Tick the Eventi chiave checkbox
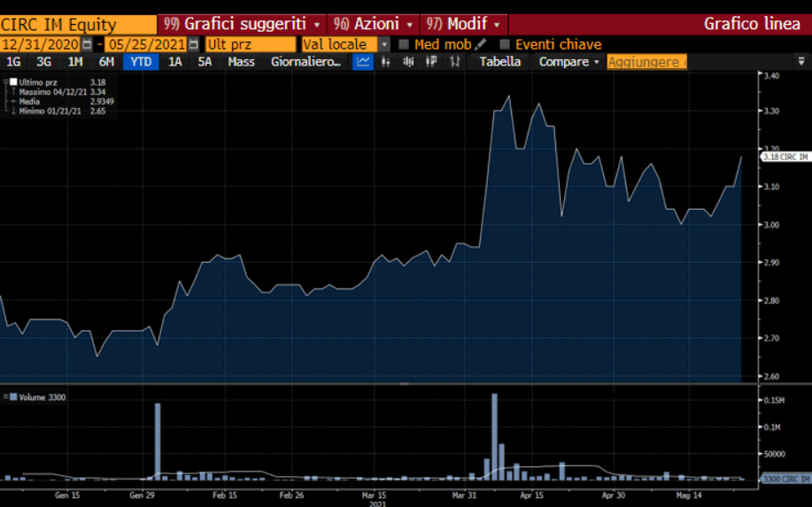 coord(505,44)
